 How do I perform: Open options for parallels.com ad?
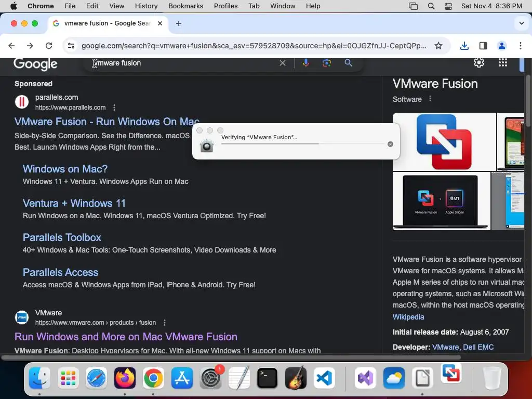tap(114, 108)
